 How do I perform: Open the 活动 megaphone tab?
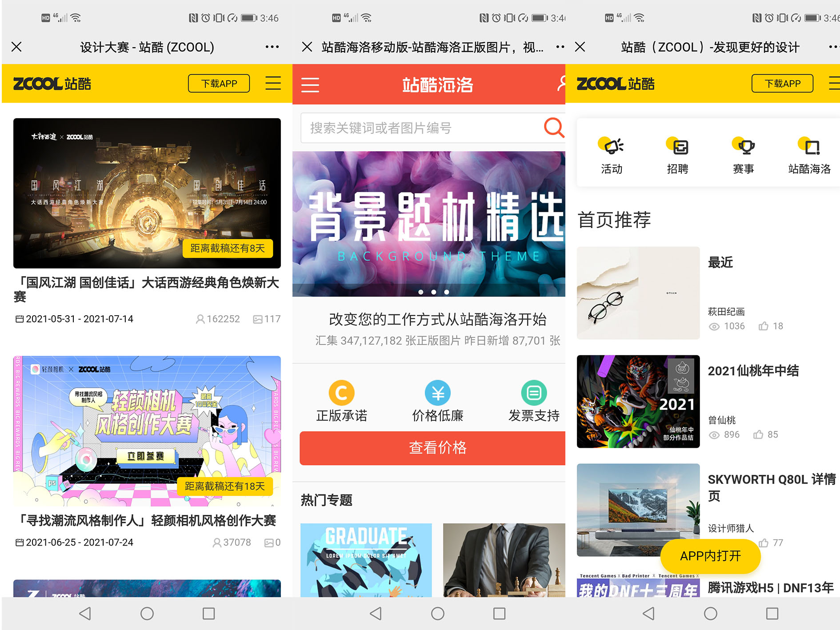[x=612, y=156]
